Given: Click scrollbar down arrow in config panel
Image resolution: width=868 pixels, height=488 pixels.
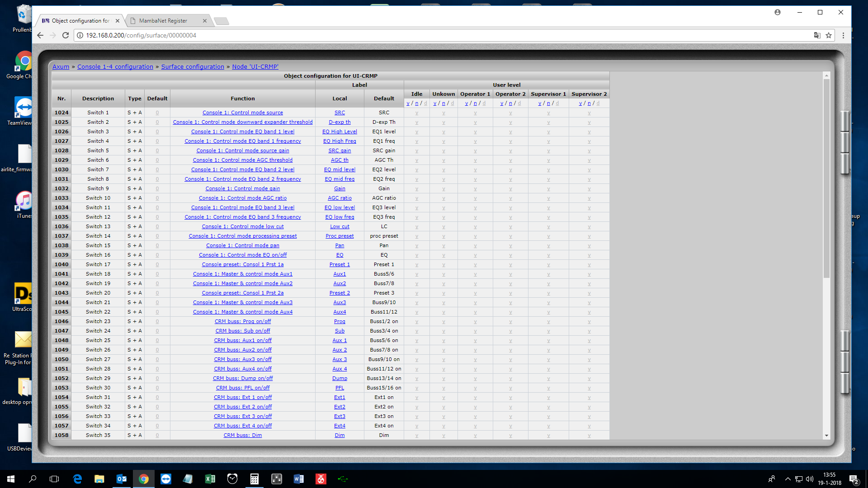Looking at the screenshot, I should [826, 436].
